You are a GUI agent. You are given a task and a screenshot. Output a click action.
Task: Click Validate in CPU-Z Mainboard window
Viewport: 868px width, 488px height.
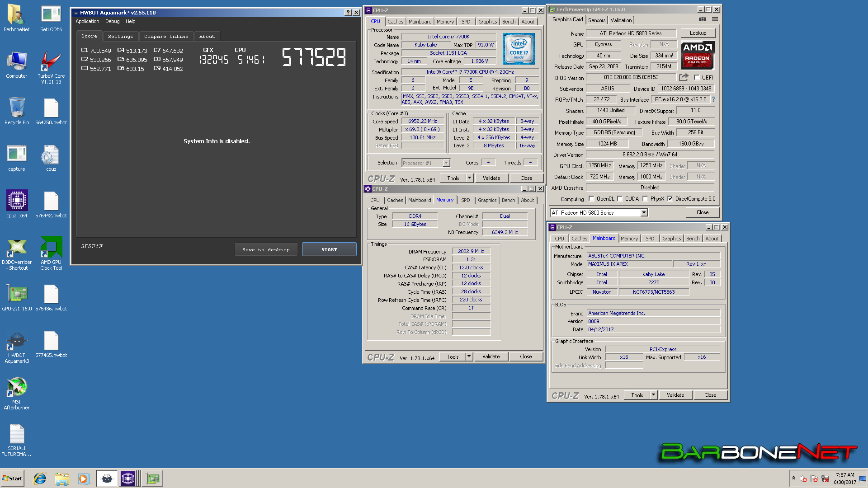tap(675, 395)
